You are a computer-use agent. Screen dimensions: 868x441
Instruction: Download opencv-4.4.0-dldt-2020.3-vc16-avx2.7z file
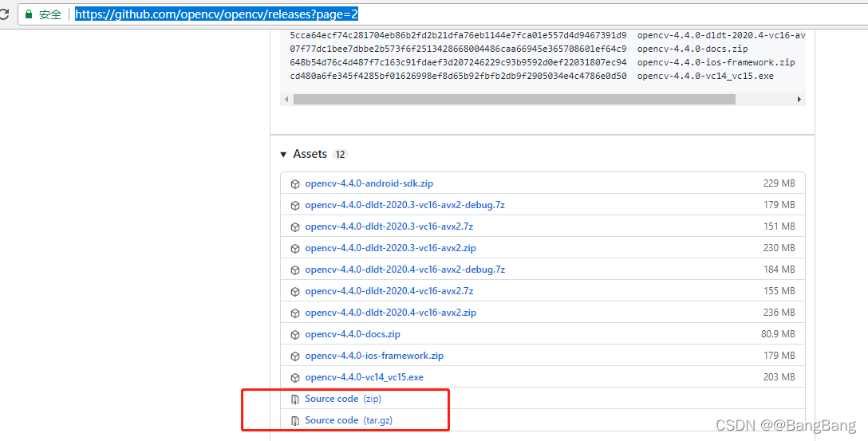click(389, 226)
